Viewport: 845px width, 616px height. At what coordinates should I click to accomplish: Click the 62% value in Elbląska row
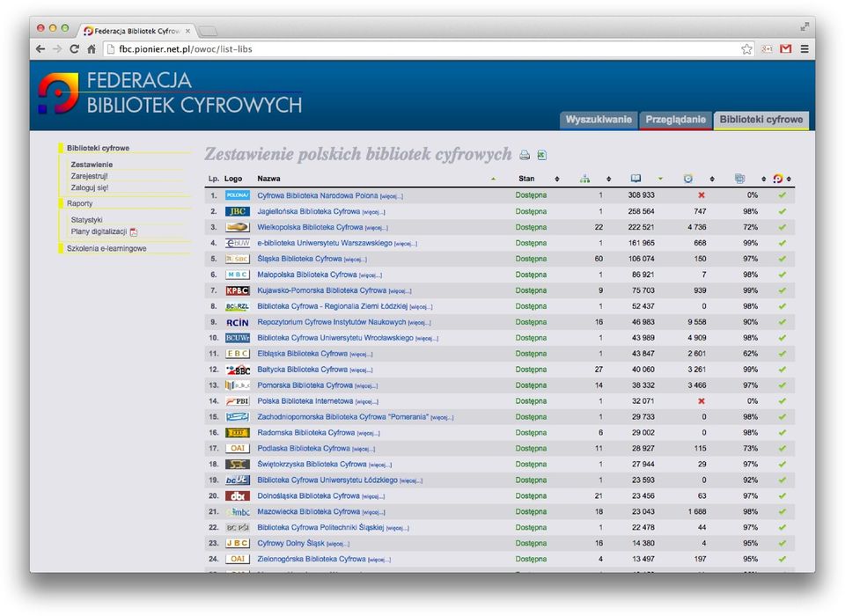pos(750,354)
